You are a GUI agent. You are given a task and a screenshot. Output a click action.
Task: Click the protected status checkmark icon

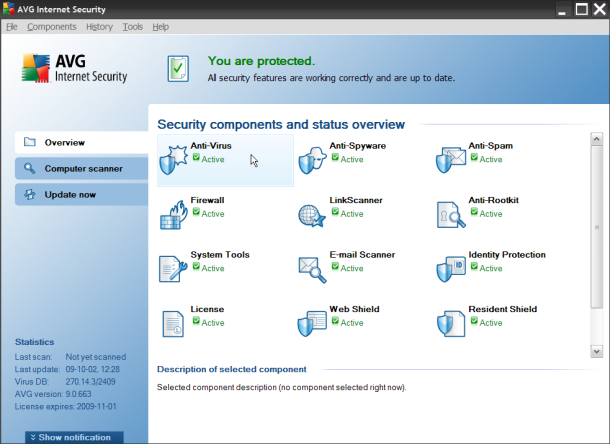pyautogui.click(x=178, y=68)
